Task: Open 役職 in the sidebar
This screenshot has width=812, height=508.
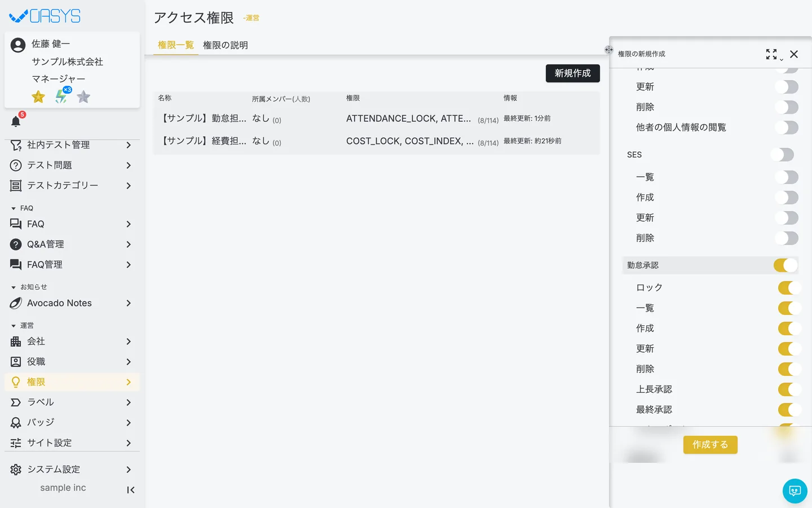Action: [x=72, y=362]
